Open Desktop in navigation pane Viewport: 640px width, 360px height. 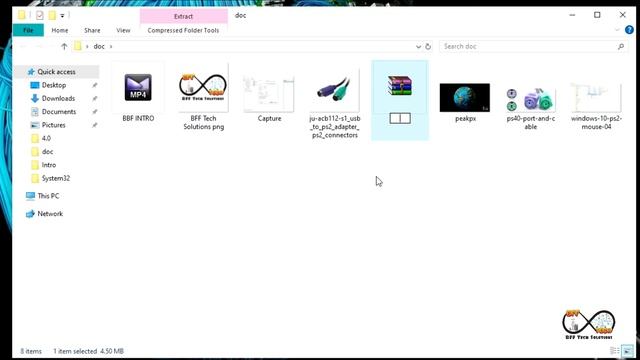[54, 85]
